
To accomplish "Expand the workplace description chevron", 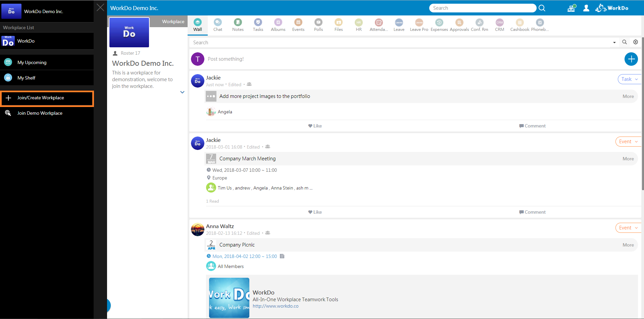I will click(182, 92).
